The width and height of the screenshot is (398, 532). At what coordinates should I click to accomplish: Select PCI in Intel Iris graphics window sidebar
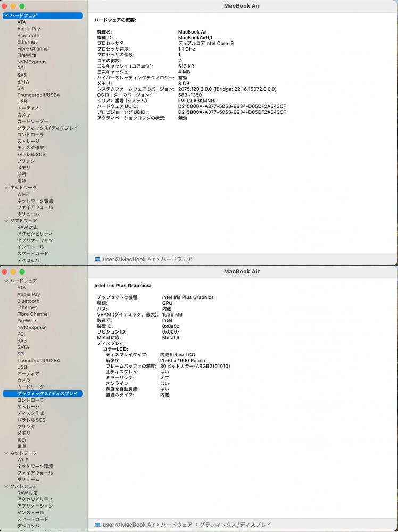pyautogui.click(x=21, y=334)
